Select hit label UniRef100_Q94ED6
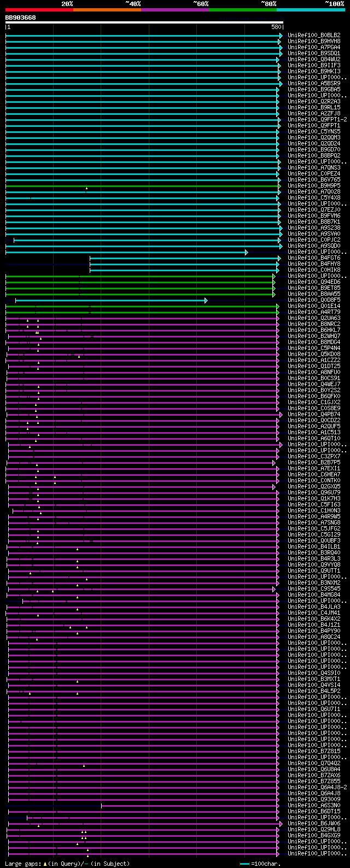 [x=314, y=282]
